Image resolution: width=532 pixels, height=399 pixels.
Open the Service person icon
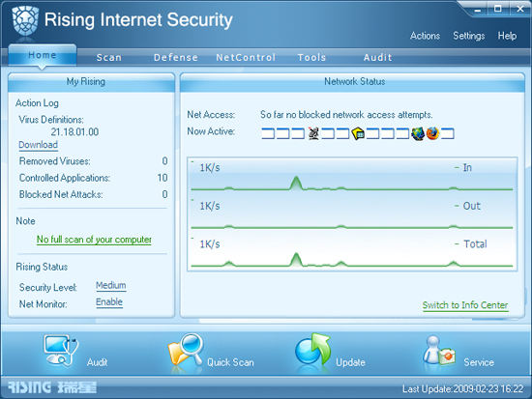439,351
